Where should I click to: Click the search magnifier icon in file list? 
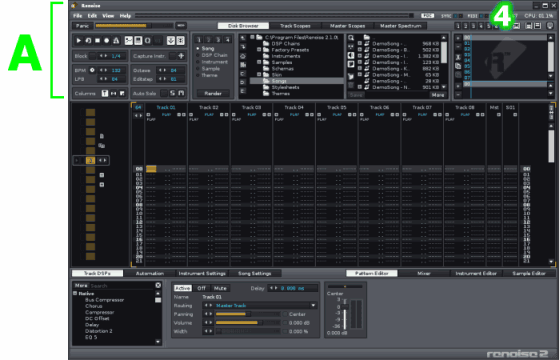(x=351, y=38)
